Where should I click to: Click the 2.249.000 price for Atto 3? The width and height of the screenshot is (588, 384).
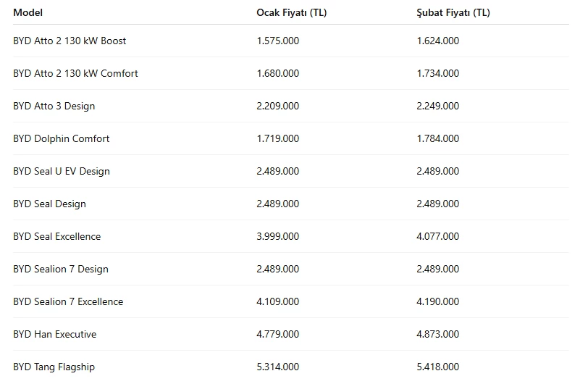coord(437,106)
